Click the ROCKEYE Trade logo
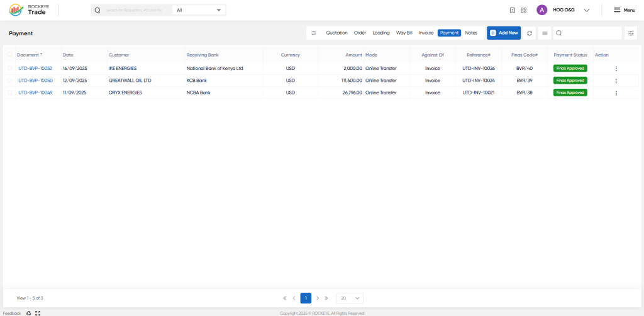Image resolution: width=644 pixels, height=316 pixels. pyautogui.click(x=29, y=10)
